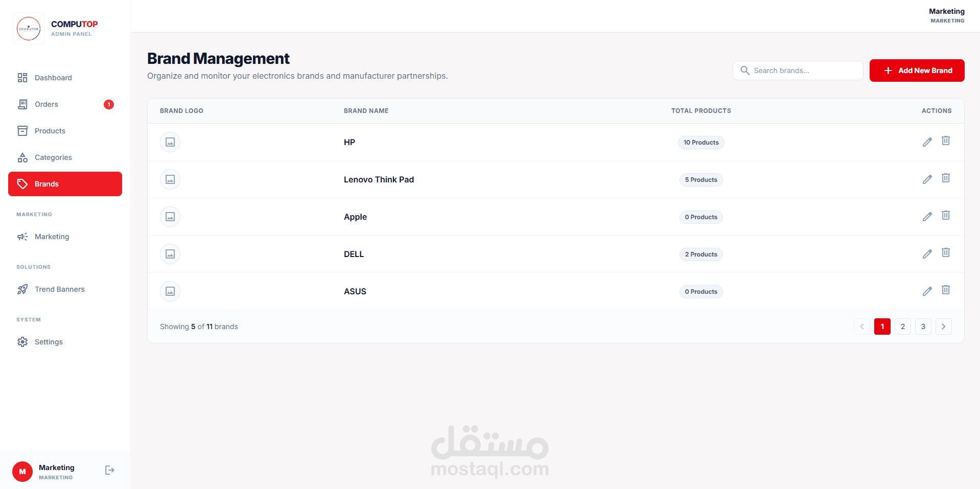Click the DELL brand name

354,254
